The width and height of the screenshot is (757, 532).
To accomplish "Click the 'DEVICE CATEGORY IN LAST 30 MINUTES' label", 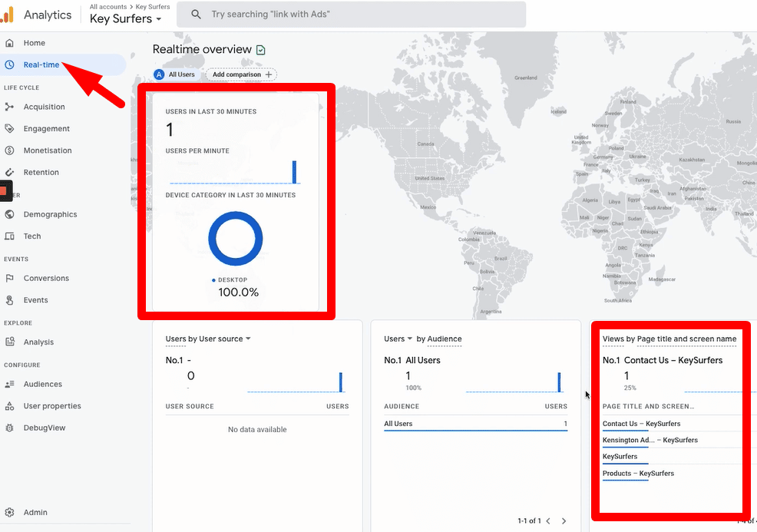I will tap(231, 195).
